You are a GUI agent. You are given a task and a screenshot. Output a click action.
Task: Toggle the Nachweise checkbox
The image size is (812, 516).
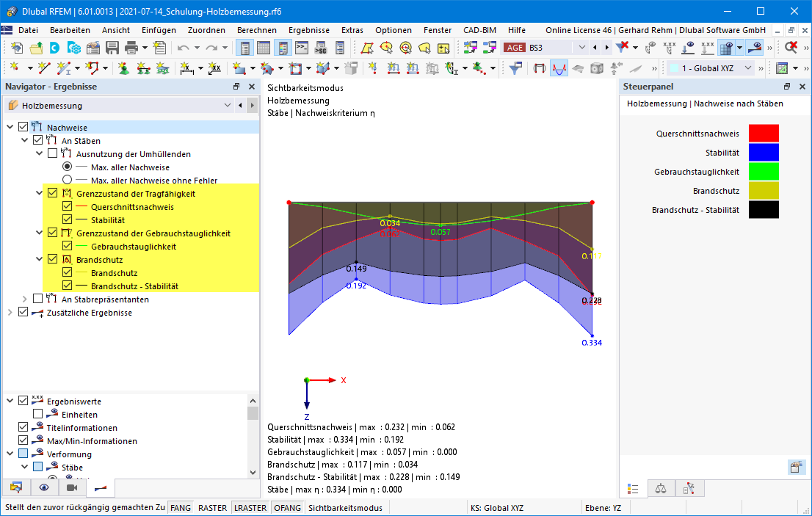click(x=23, y=127)
